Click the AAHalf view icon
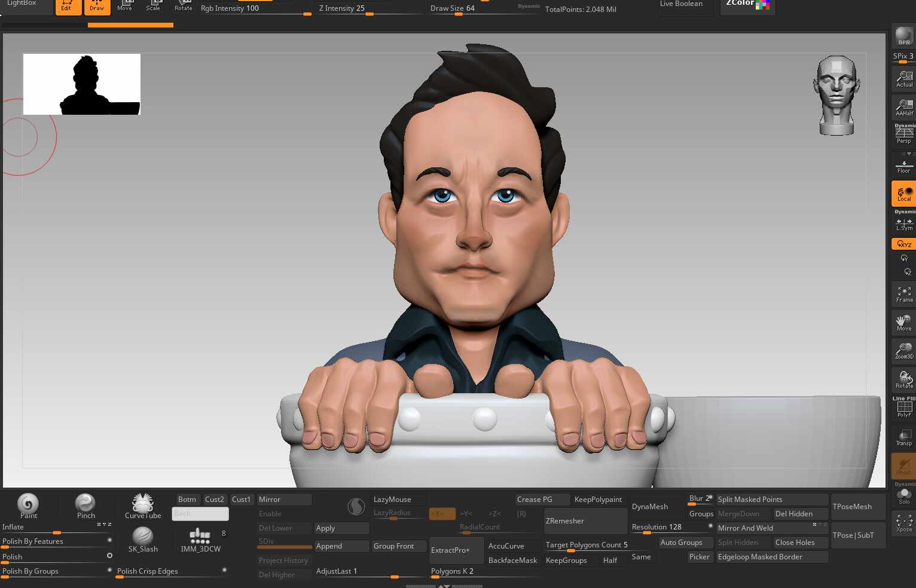 pyautogui.click(x=903, y=108)
